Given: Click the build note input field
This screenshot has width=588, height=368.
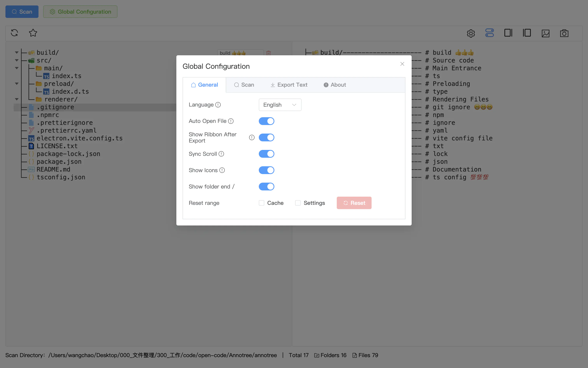Looking at the screenshot, I should tap(240, 53).
